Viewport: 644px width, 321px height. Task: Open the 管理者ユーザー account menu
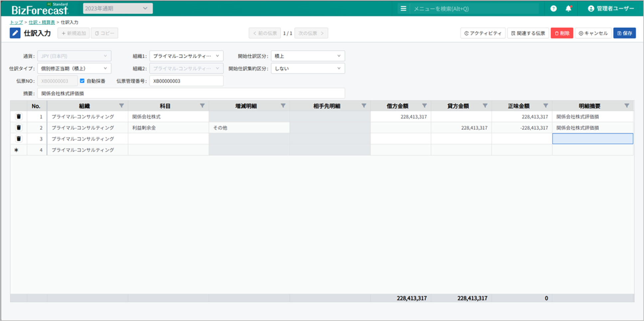(611, 9)
